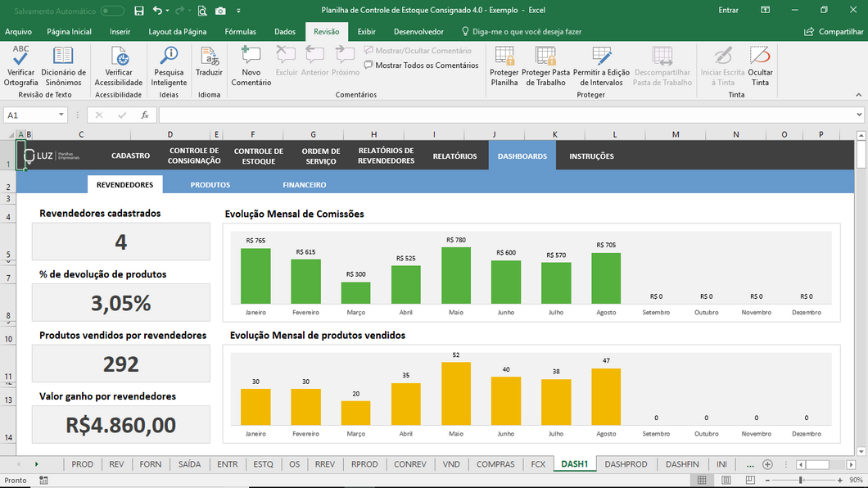Click the Traduzir tool
This screenshot has height=488, width=868.
pyautogui.click(x=210, y=61)
